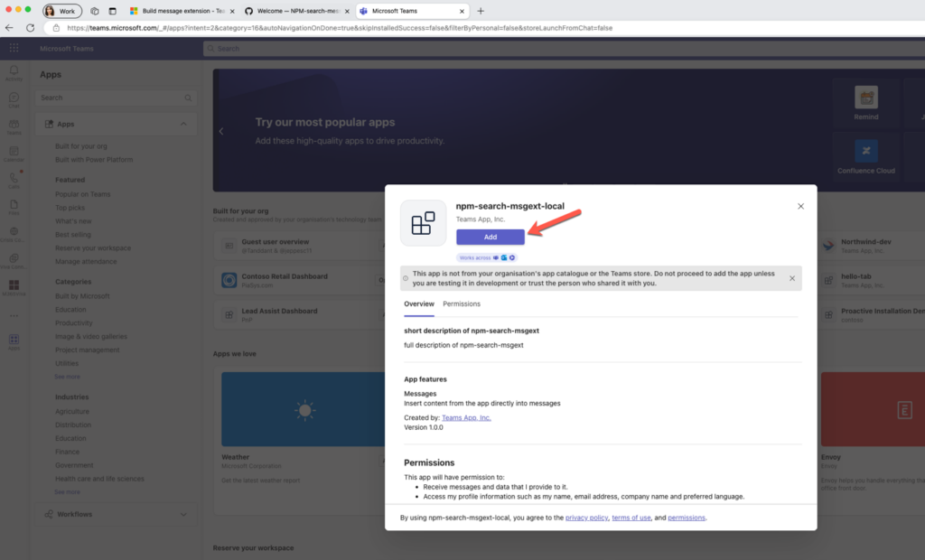Viewport: 925px width, 560px height.
Task: Click the app launcher waffle icon top left
Action: [14, 48]
